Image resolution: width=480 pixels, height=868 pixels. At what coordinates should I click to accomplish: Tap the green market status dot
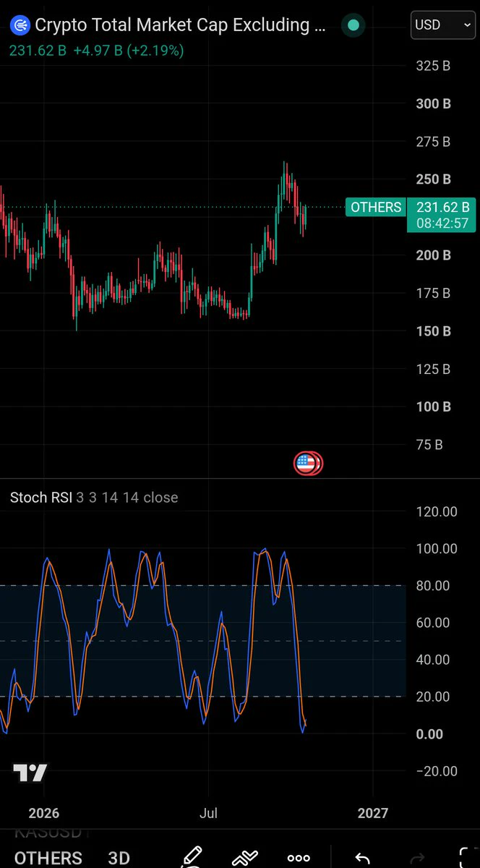coord(353,25)
